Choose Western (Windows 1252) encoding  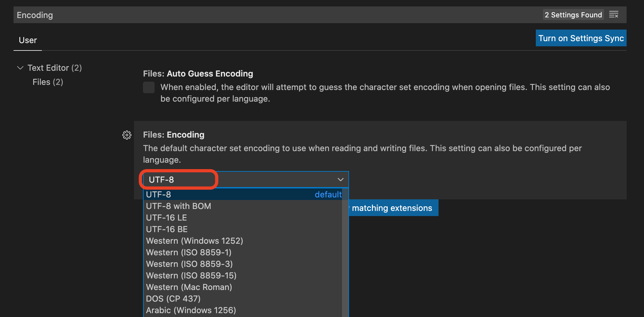[x=194, y=241]
